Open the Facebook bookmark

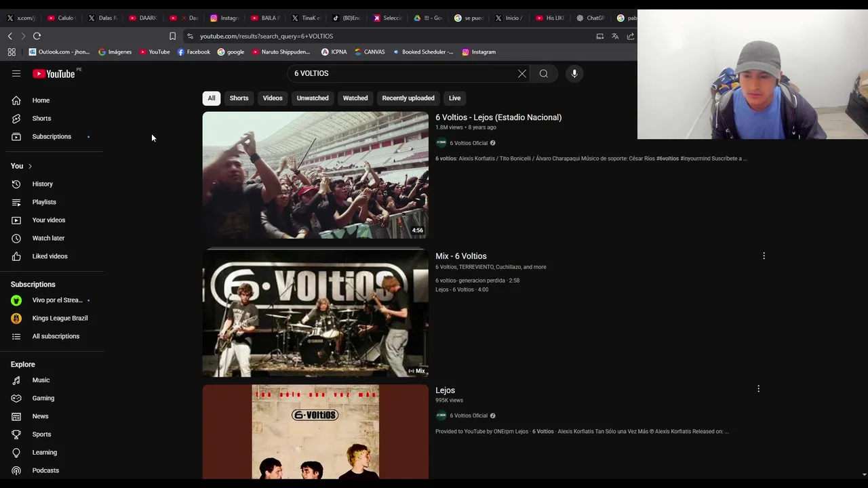(194, 52)
